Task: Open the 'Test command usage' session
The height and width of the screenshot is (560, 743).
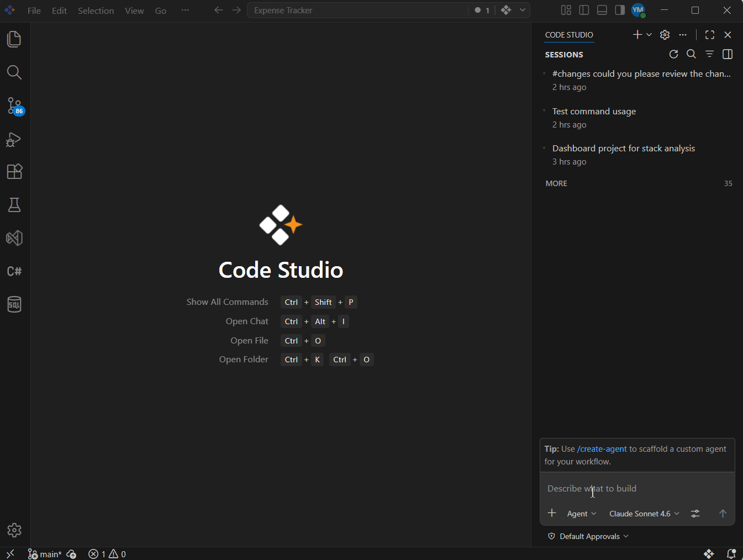Action: tap(639, 118)
